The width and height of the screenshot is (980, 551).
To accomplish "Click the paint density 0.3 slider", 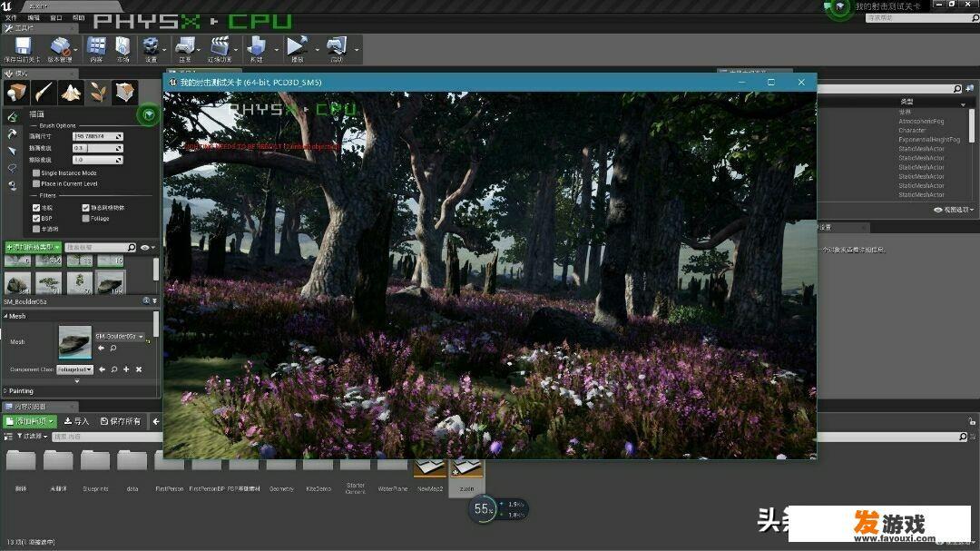I will (97, 148).
